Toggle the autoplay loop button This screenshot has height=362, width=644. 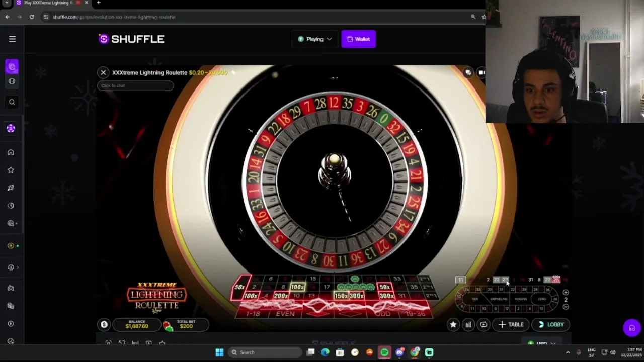pyautogui.click(x=484, y=325)
